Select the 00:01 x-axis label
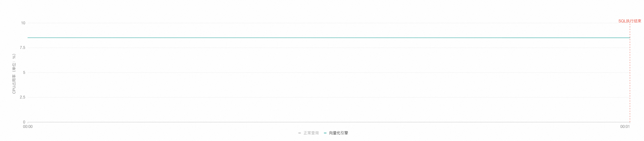The width and height of the screenshot is (644, 141). pos(625,127)
